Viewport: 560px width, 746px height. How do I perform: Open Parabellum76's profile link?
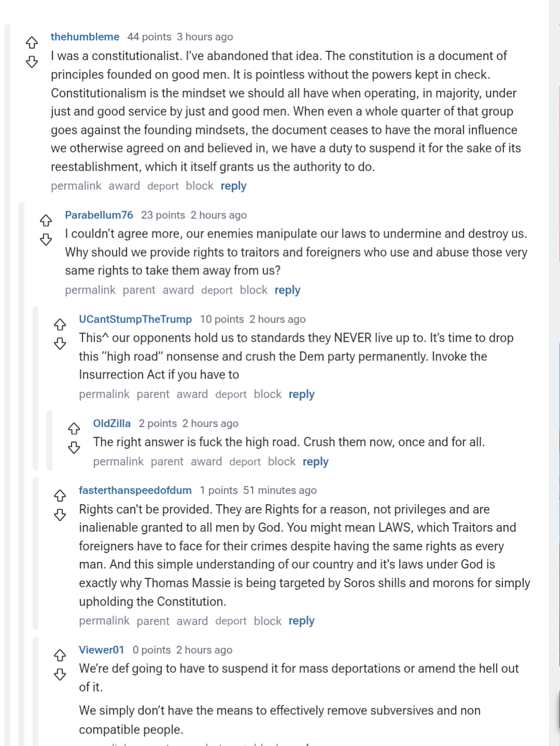pyautogui.click(x=99, y=215)
